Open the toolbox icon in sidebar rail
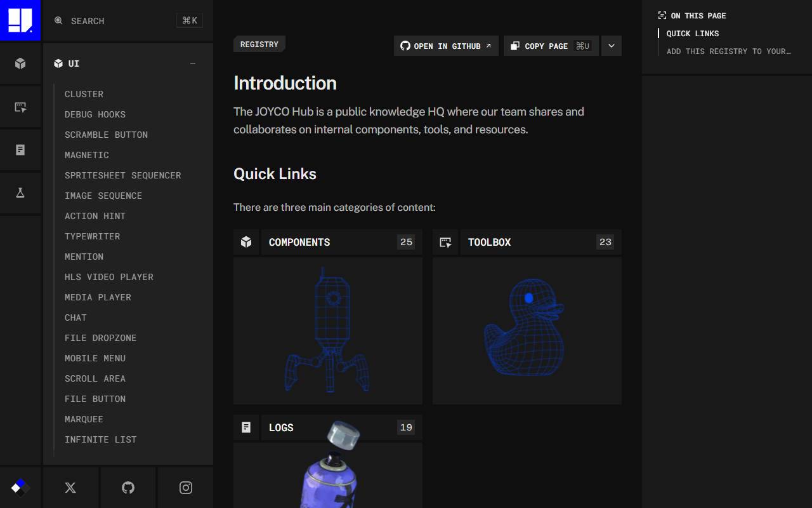812x508 pixels. click(x=20, y=107)
